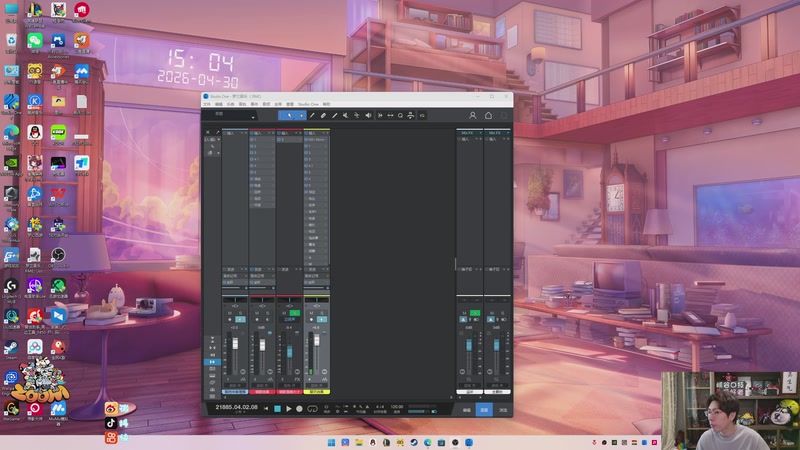Click the channel 1 pan control
The height and width of the screenshot is (450, 800).
pos(235,300)
